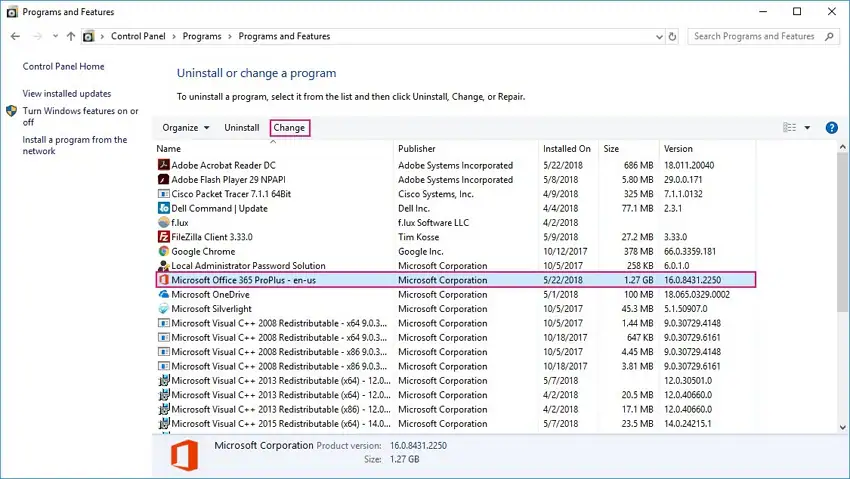Go forward with the right arrow
850x479 pixels.
(x=37, y=36)
